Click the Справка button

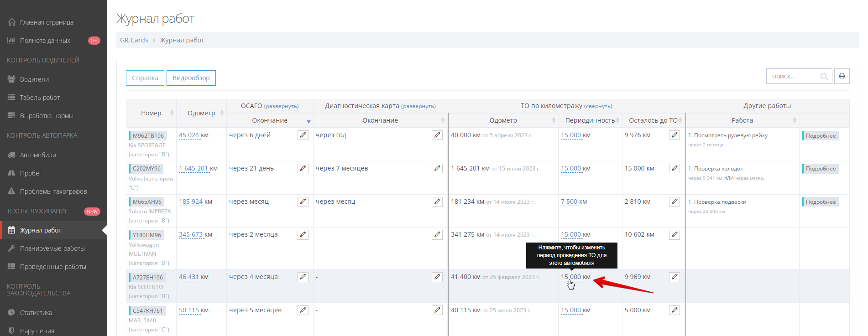[145, 78]
